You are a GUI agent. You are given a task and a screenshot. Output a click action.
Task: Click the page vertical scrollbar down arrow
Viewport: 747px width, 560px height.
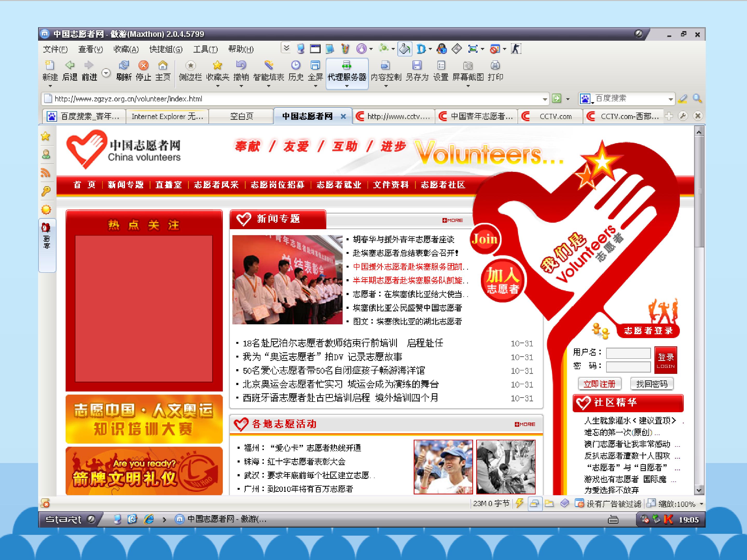tap(699, 490)
